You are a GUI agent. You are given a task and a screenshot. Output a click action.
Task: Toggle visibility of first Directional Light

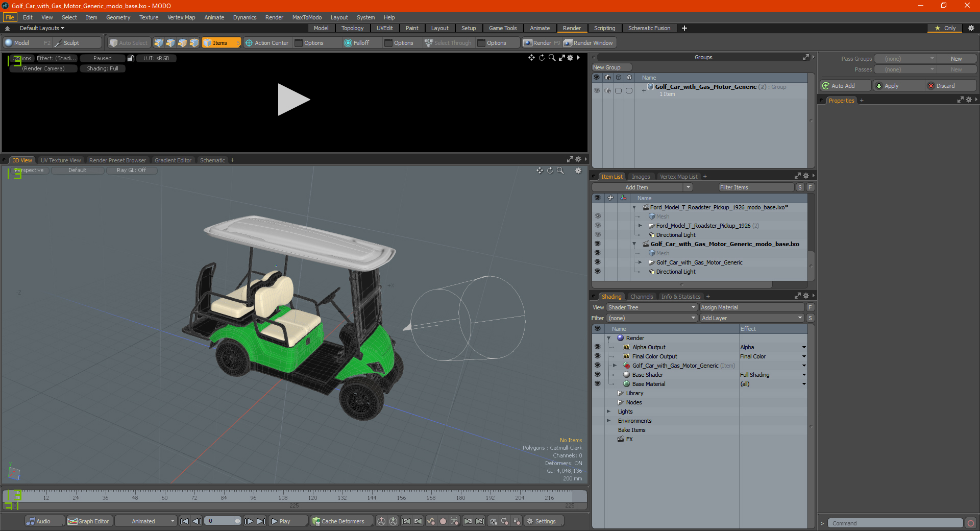[597, 235]
